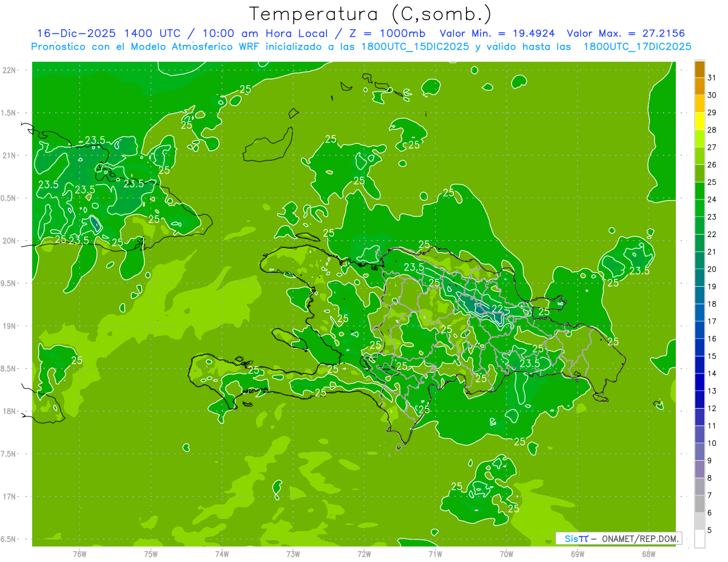Click the '21N' latitude axis label
The width and height of the screenshot is (728, 562).
pyautogui.click(x=9, y=155)
